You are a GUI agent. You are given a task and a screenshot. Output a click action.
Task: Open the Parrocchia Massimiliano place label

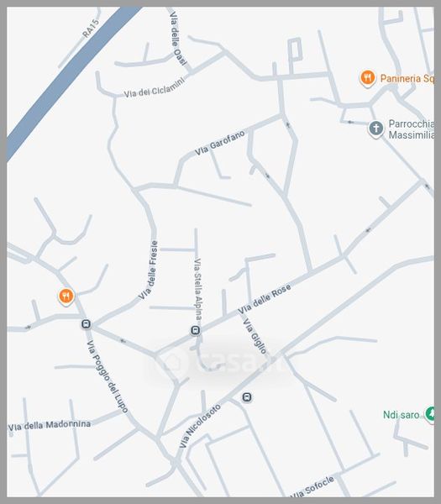[x=411, y=129]
